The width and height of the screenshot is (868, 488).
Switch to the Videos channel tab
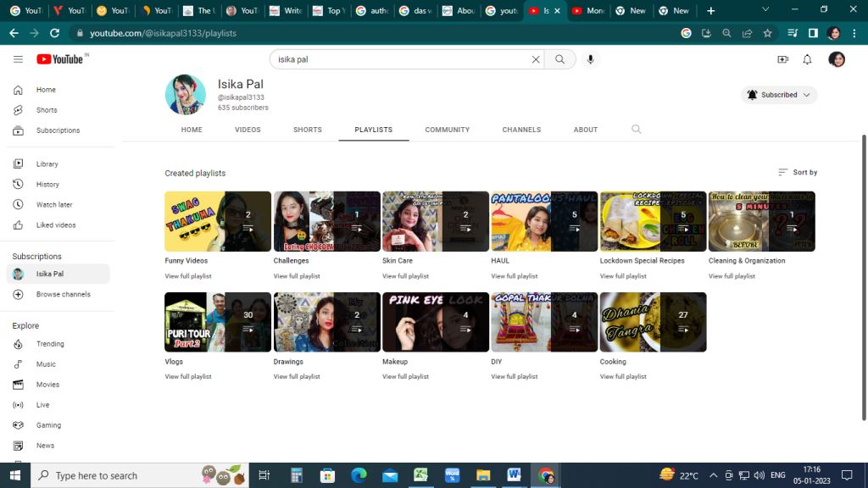(248, 130)
